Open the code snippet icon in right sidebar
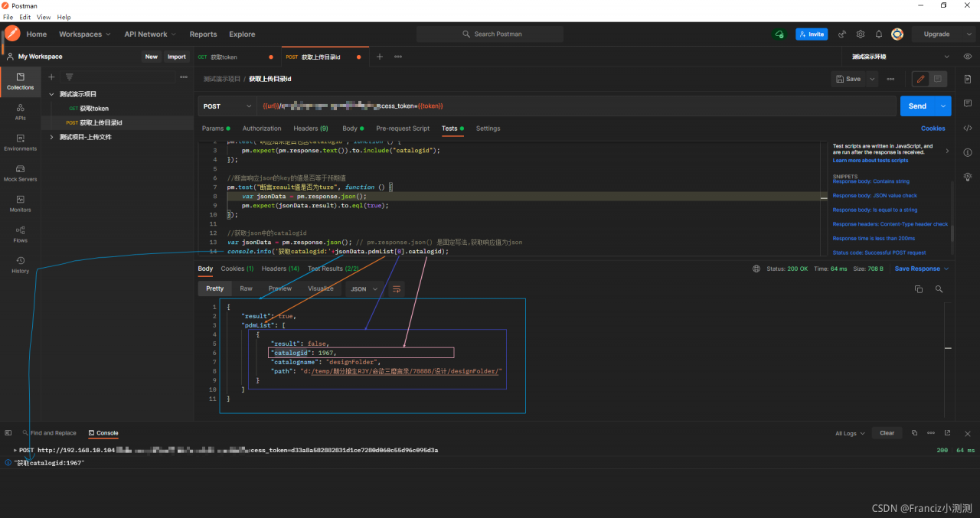 click(x=968, y=128)
